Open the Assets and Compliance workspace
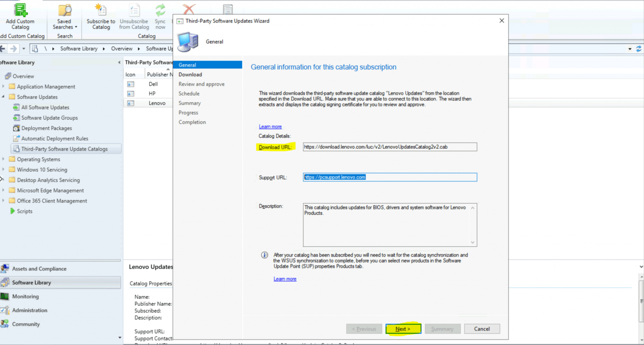 click(x=39, y=269)
